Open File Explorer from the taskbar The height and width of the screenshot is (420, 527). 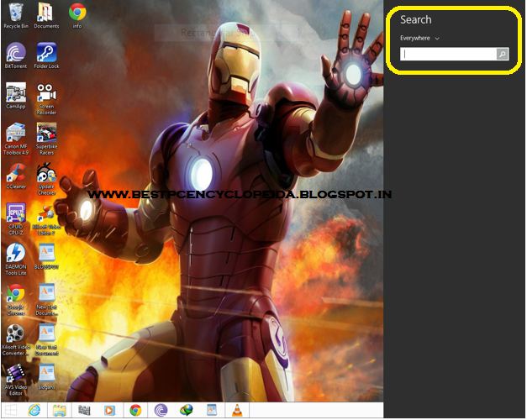60,411
